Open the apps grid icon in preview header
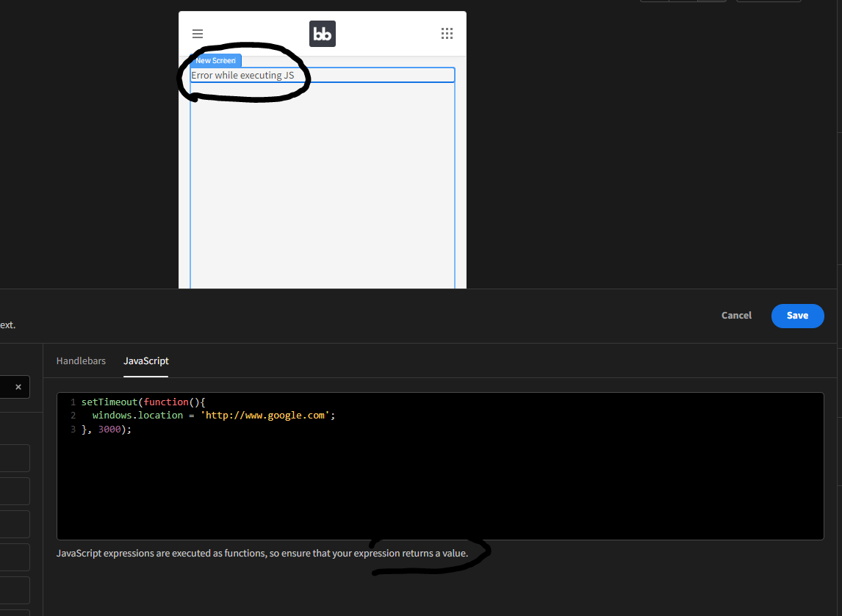This screenshot has height=616, width=842. click(x=447, y=33)
